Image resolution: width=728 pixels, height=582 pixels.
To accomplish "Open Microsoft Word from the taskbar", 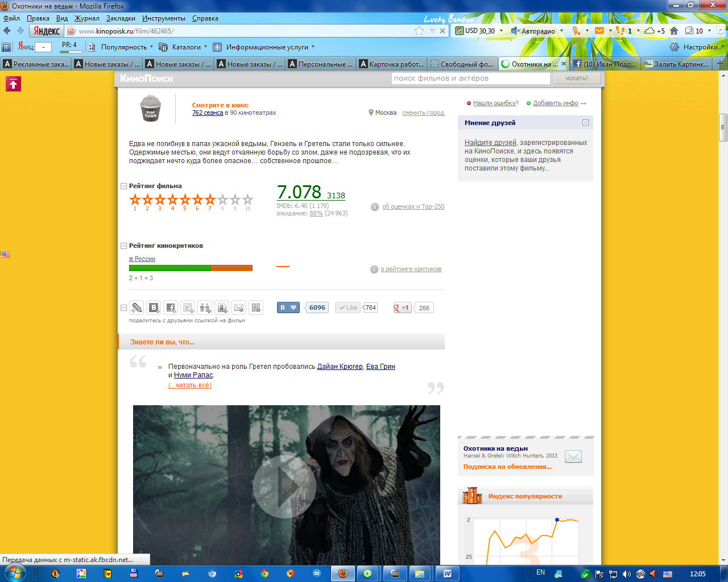I will [x=447, y=573].
